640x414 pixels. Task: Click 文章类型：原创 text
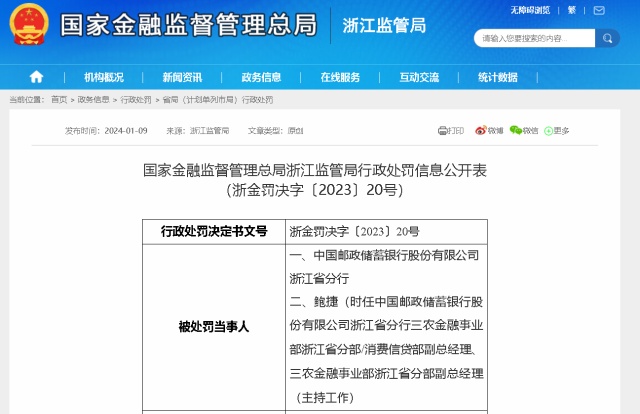click(276, 131)
